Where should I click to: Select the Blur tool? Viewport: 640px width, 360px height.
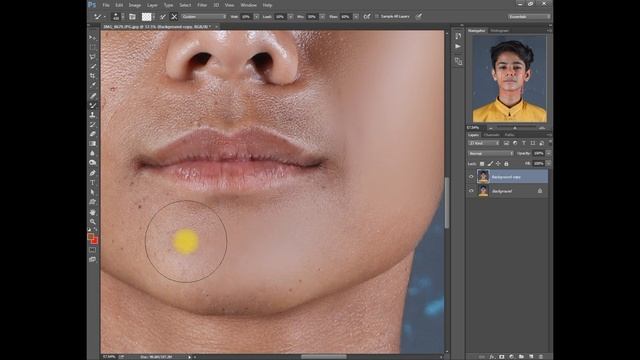[x=93, y=153]
